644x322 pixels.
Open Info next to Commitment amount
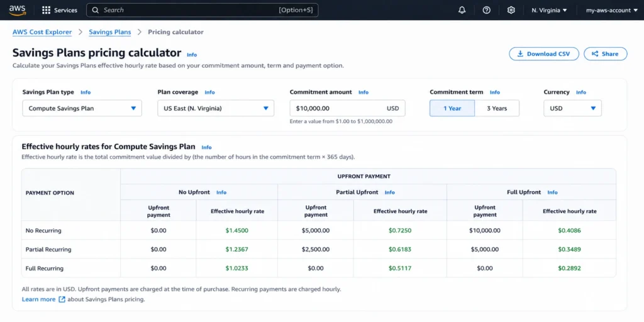coord(364,92)
